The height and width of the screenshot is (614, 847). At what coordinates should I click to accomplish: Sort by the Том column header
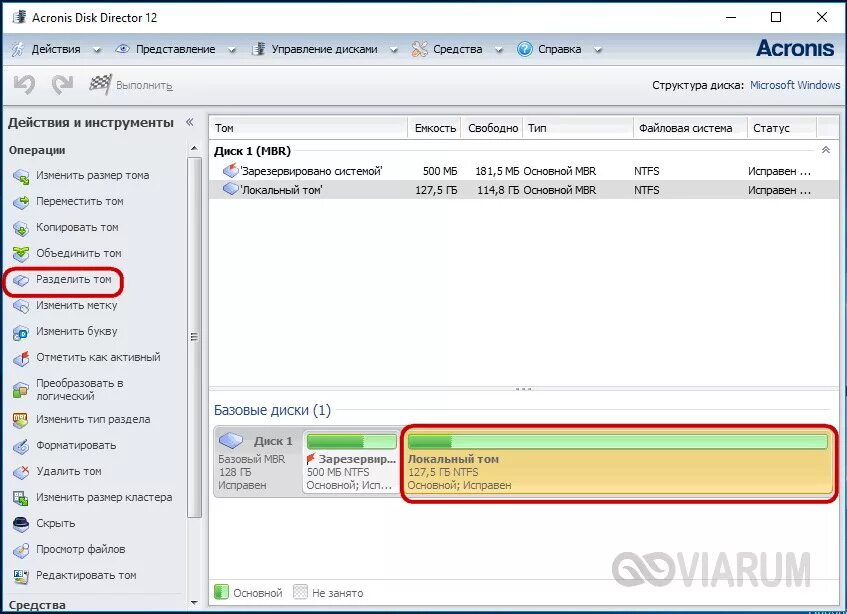[x=308, y=128]
